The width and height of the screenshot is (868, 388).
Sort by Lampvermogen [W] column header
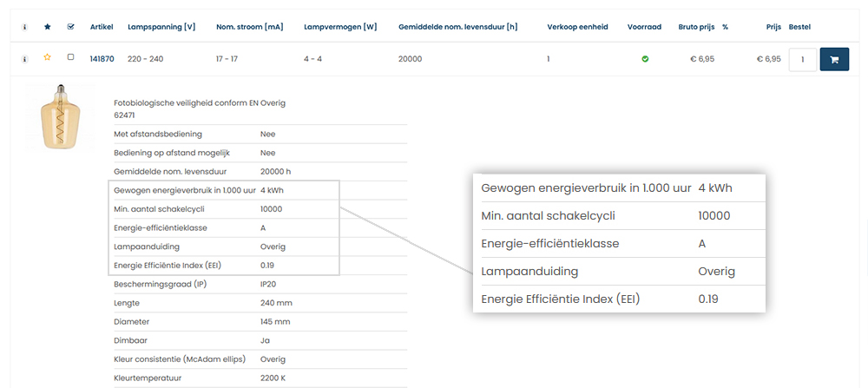click(x=340, y=27)
